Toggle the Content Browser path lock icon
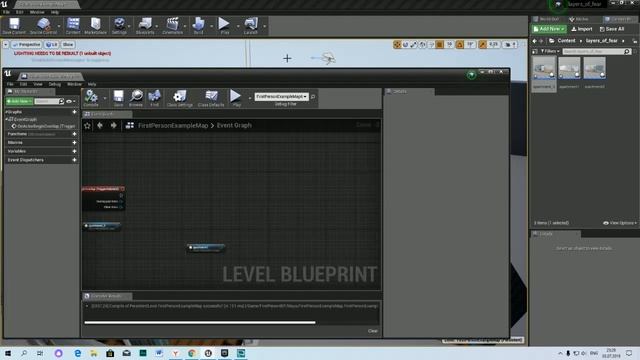The image size is (640, 360). tap(635, 41)
